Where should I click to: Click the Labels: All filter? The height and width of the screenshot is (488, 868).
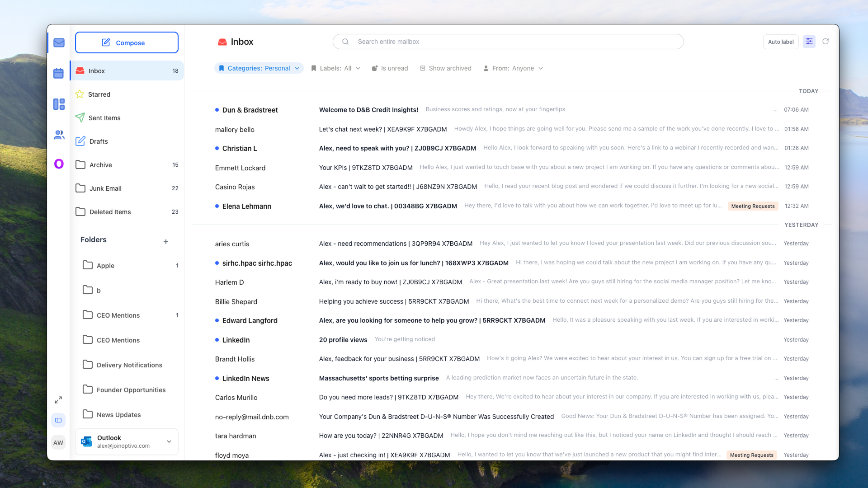coord(335,68)
